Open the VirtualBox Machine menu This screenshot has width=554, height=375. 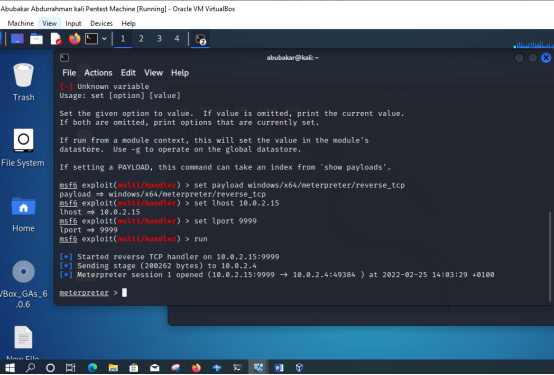click(20, 23)
